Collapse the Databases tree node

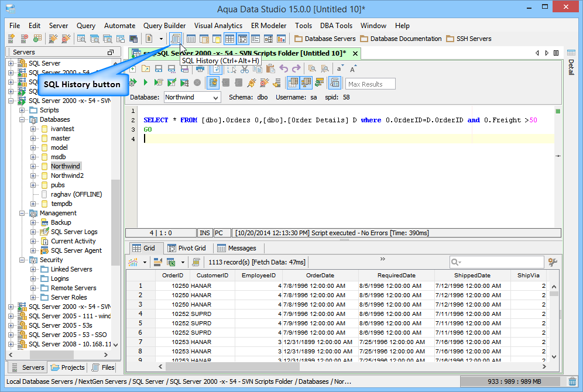pos(22,119)
